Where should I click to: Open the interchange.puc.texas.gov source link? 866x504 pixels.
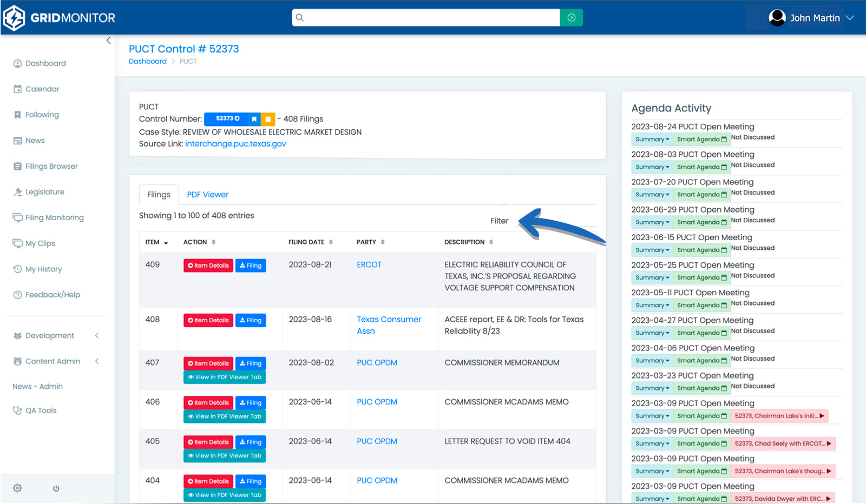(235, 144)
